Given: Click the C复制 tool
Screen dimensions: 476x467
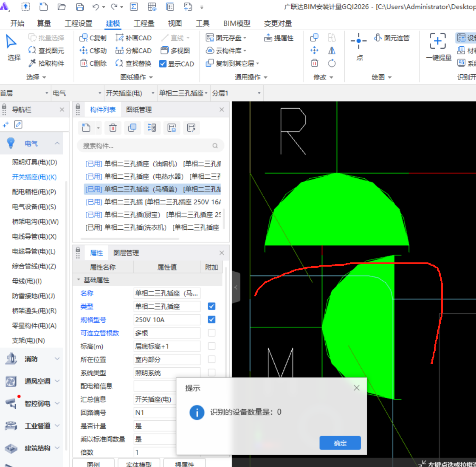Looking at the screenshot, I should tap(93, 38).
